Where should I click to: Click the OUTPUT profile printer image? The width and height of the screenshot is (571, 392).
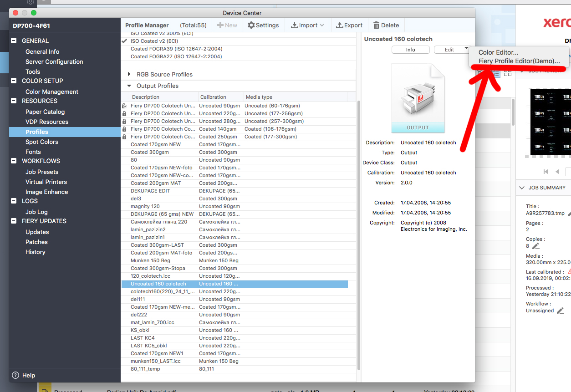418,98
